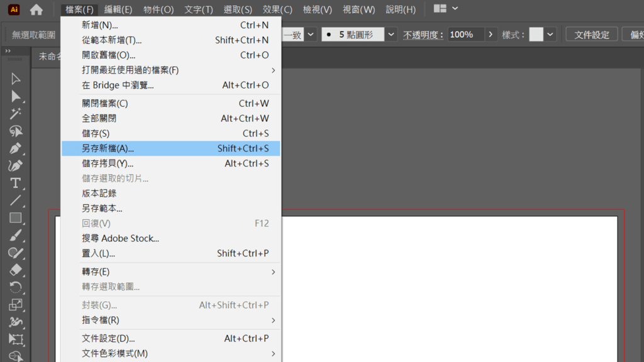Viewport: 644px width, 362px height.
Task: Click the Home icon
Action: 36,9
